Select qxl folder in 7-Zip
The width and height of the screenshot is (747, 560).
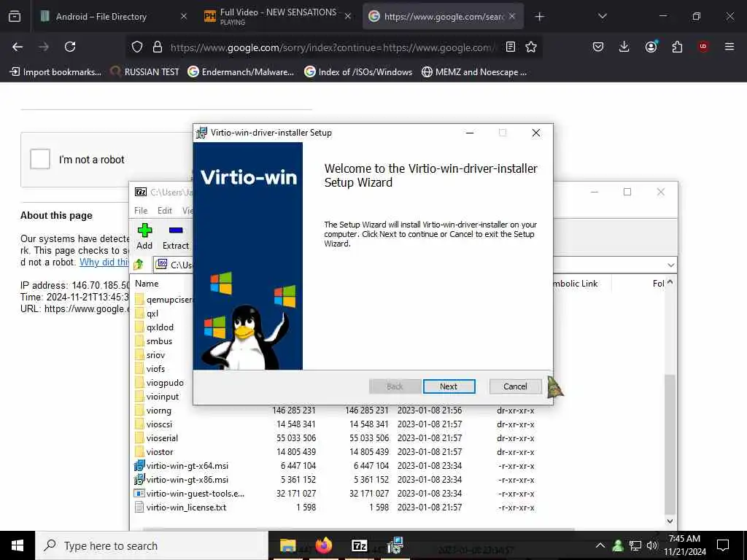tap(152, 314)
